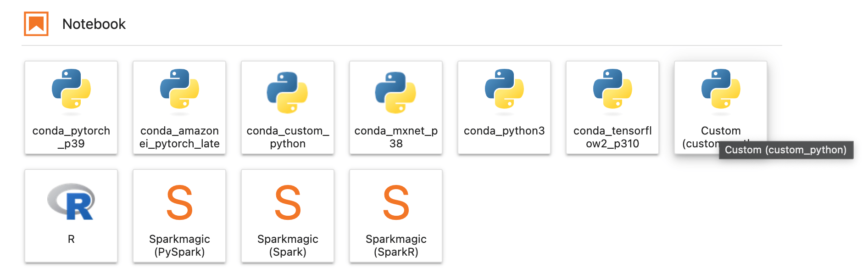Click the orange Notebook section icon
Image resolution: width=868 pixels, height=280 pixels.
tap(36, 24)
